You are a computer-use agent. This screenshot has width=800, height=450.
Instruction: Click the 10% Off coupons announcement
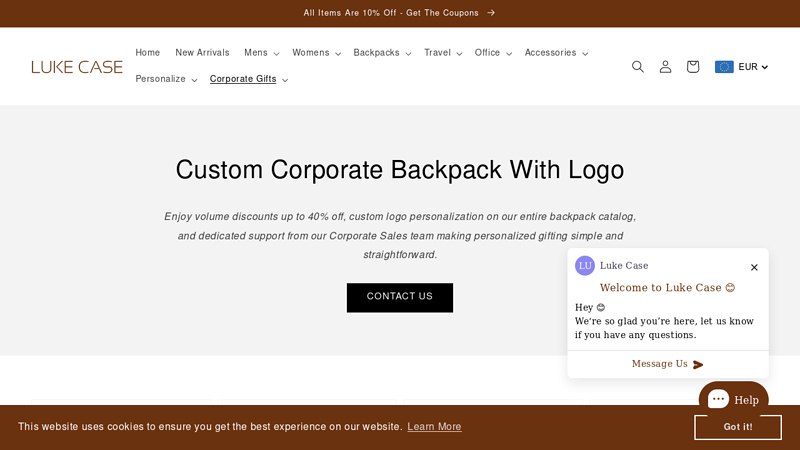(x=399, y=13)
